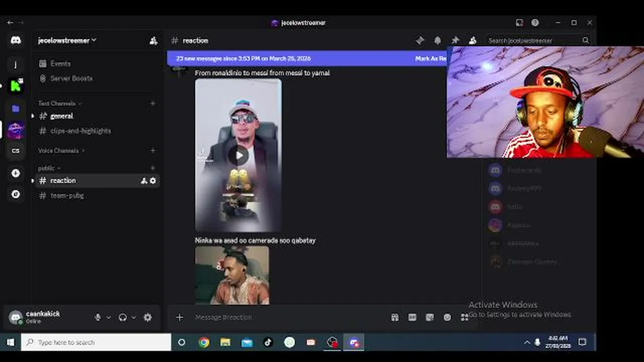644x362 pixels.
Task: Open apps icon in message bar
Action: [x=464, y=317]
